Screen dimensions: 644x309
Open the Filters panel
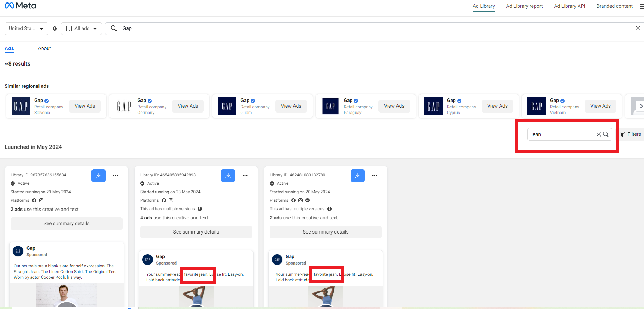(631, 134)
